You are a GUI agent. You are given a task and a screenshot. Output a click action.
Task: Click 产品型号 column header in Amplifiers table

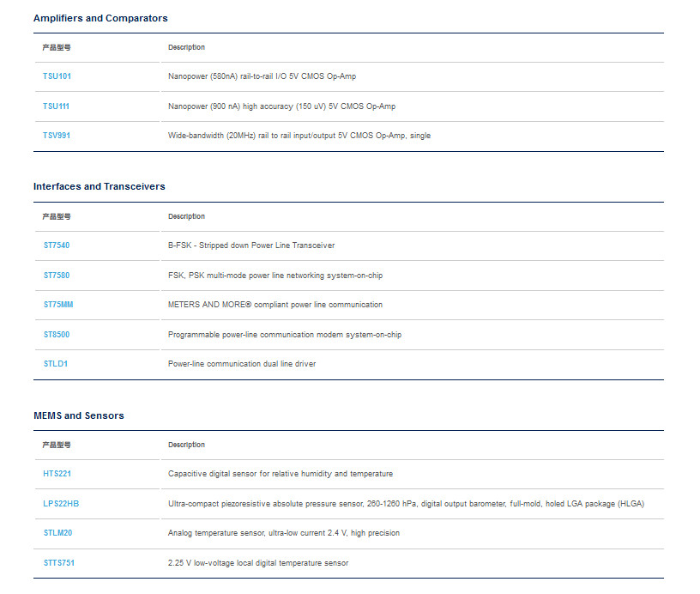(57, 47)
